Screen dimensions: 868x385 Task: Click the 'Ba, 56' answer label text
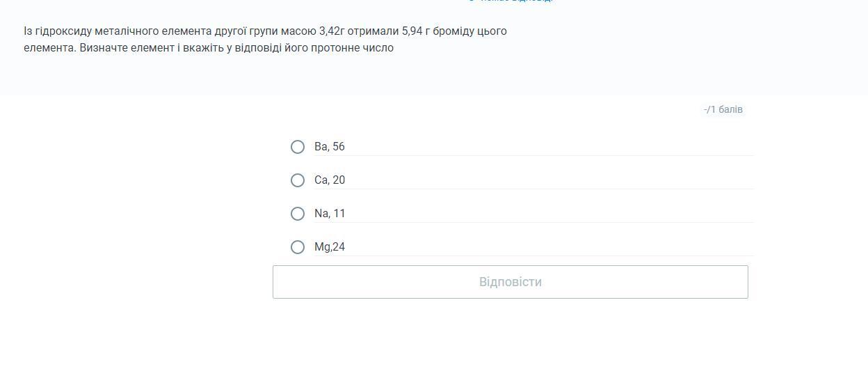click(x=330, y=147)
